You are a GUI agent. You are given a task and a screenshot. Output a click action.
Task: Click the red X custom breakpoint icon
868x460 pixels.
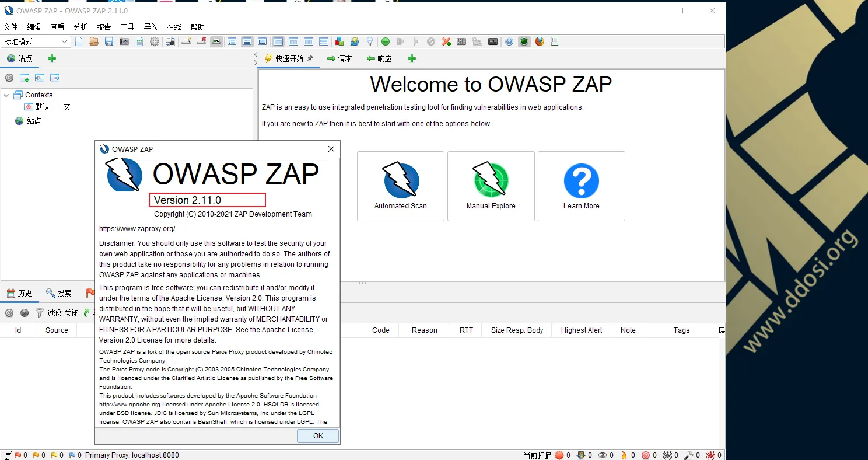point(446,41)
